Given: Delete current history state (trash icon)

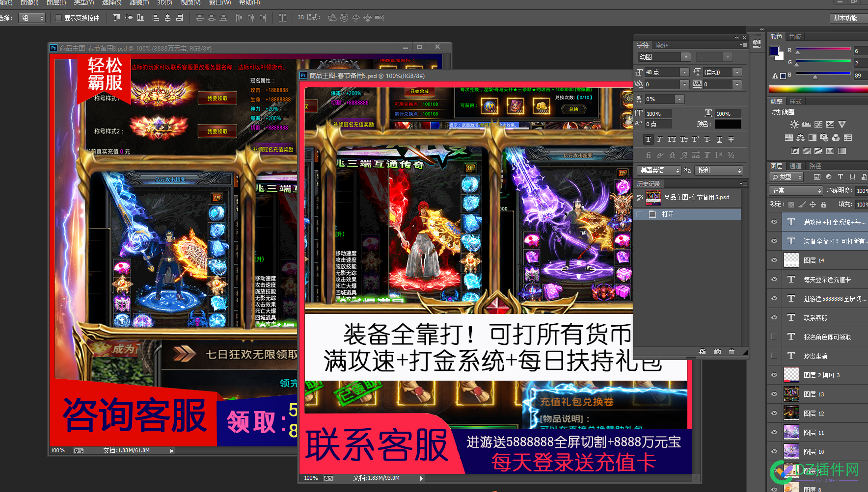Looking at the screenshot, I should pos(732,352).
